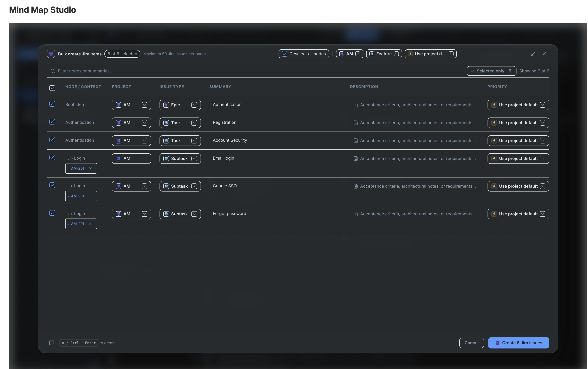Click description document icon in Google SSO row
Viewport: 588px width, 369px height.
point(356,186)
